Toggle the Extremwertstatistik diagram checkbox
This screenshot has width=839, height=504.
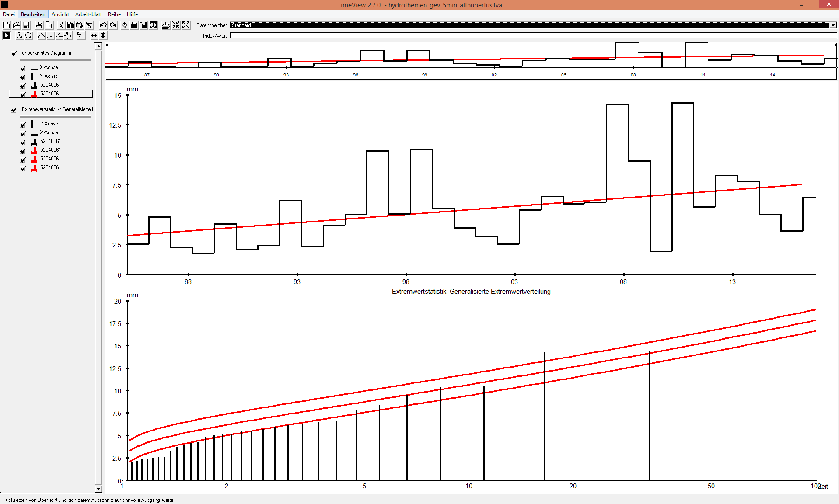(14, 110)
